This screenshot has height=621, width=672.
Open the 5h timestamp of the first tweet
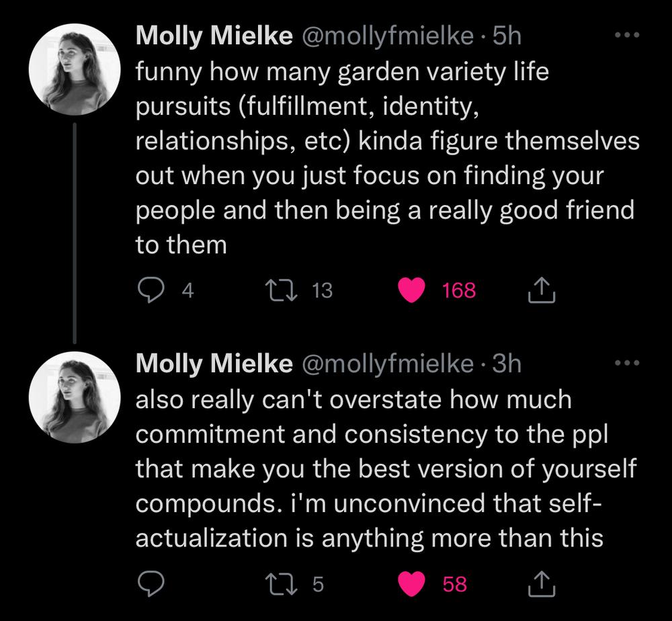click(x=507, y=36)
